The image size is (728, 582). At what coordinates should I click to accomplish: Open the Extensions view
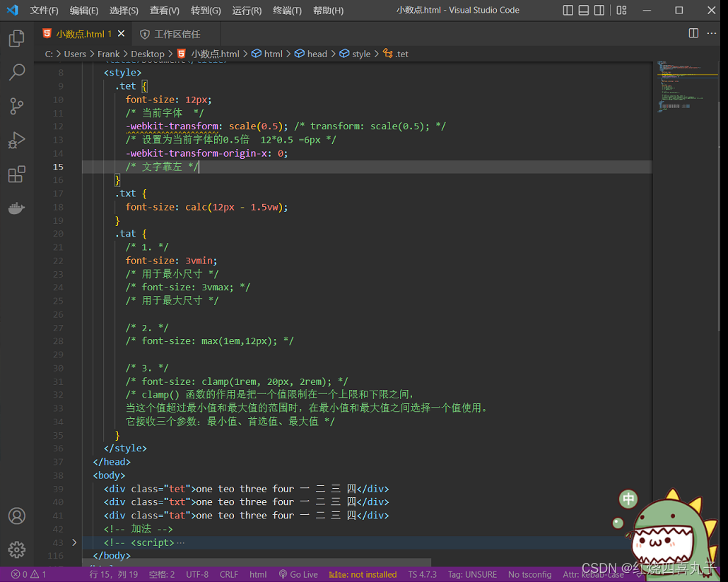tap(17, 174)
